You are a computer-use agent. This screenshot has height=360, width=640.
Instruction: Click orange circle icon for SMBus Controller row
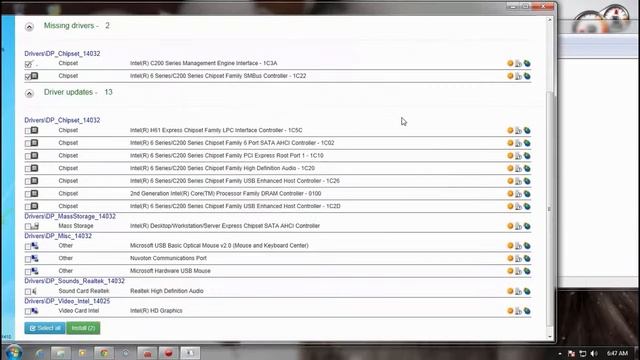[510, 76]
